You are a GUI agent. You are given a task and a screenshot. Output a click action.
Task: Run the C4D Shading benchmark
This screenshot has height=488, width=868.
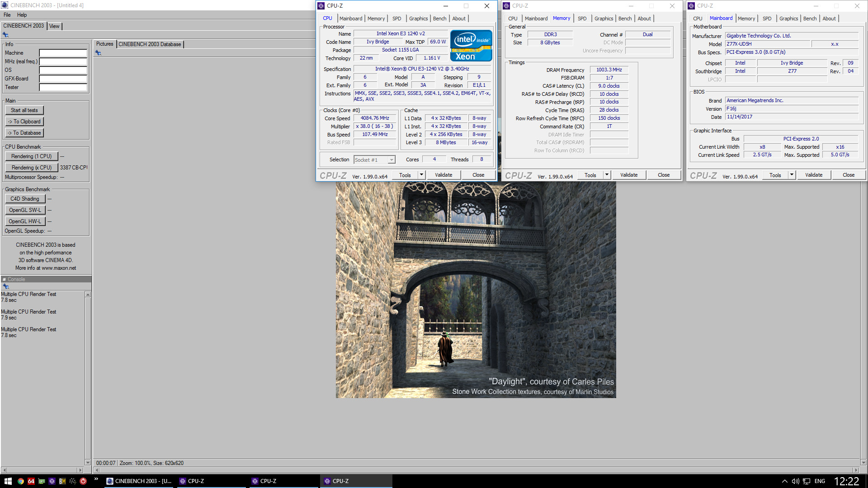(25, 199)
